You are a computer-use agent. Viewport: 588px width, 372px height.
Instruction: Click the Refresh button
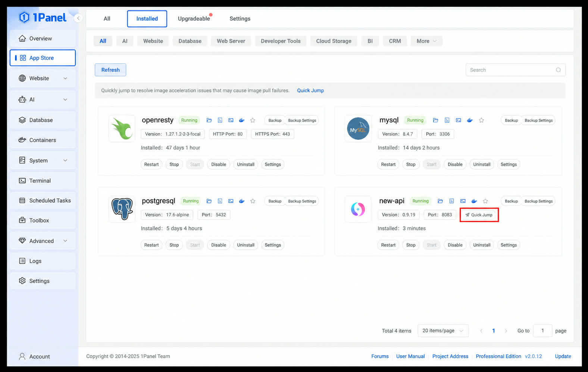tap(110, 70)
